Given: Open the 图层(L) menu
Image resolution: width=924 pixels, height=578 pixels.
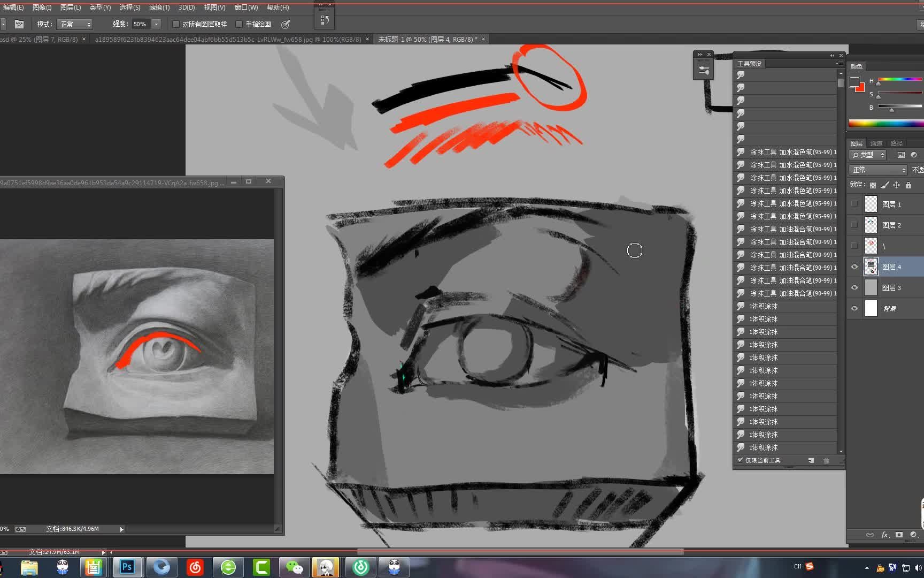Looking at the screenshot, I should coord(71,7).
